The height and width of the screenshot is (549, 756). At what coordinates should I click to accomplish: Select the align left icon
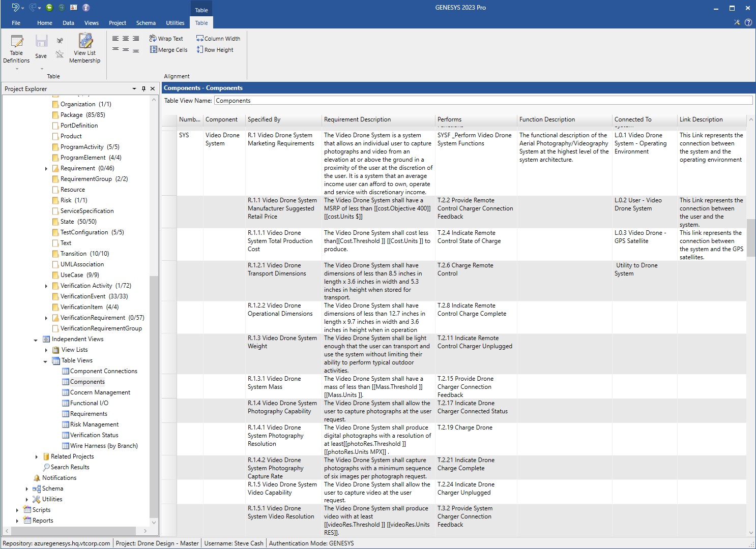(x=114, y=38)
